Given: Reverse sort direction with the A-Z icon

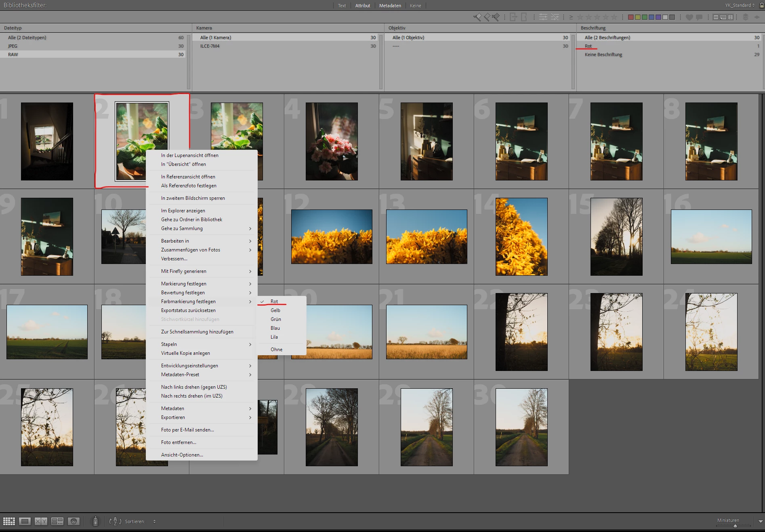Looking at the screenshot, I should click(115, 521).
